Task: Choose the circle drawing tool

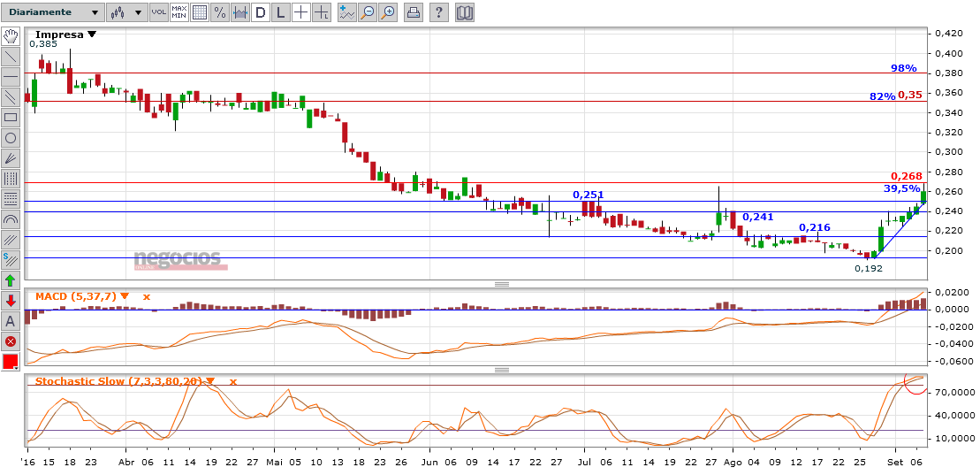Action: click(11, 138)
